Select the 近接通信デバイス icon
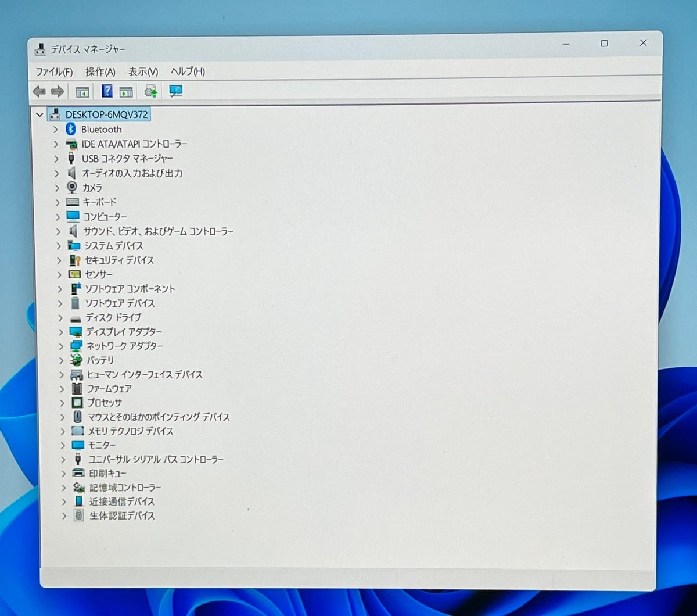 (x=79, y=502)
